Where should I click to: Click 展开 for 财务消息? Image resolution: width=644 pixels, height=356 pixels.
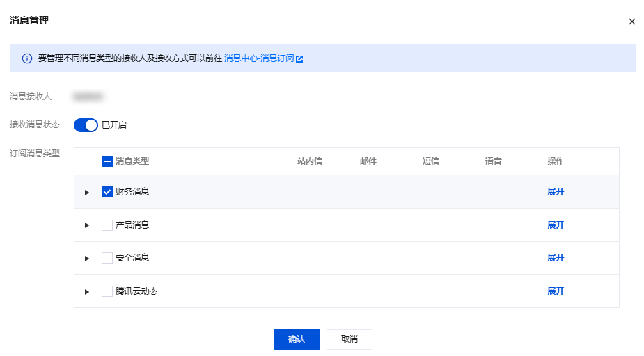click(x=556, y=192)
